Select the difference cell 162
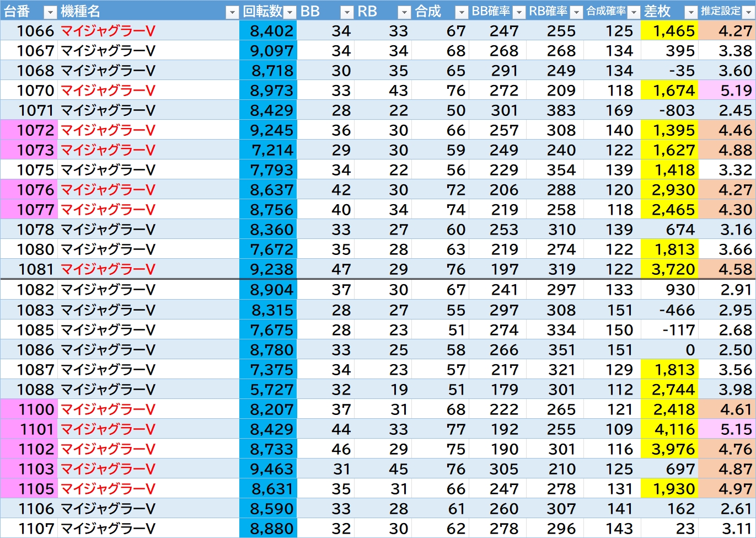 pyautogui.click(x=669, y=509)
